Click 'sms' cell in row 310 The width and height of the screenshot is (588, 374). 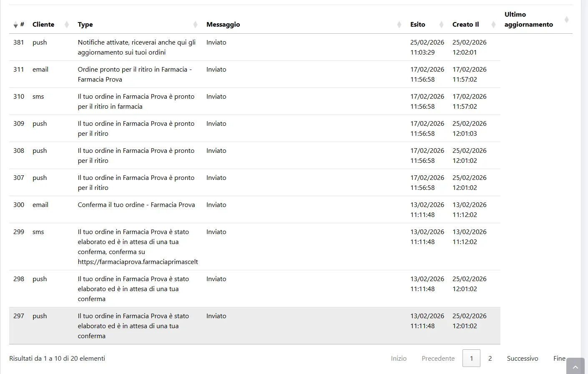point(38,97)
